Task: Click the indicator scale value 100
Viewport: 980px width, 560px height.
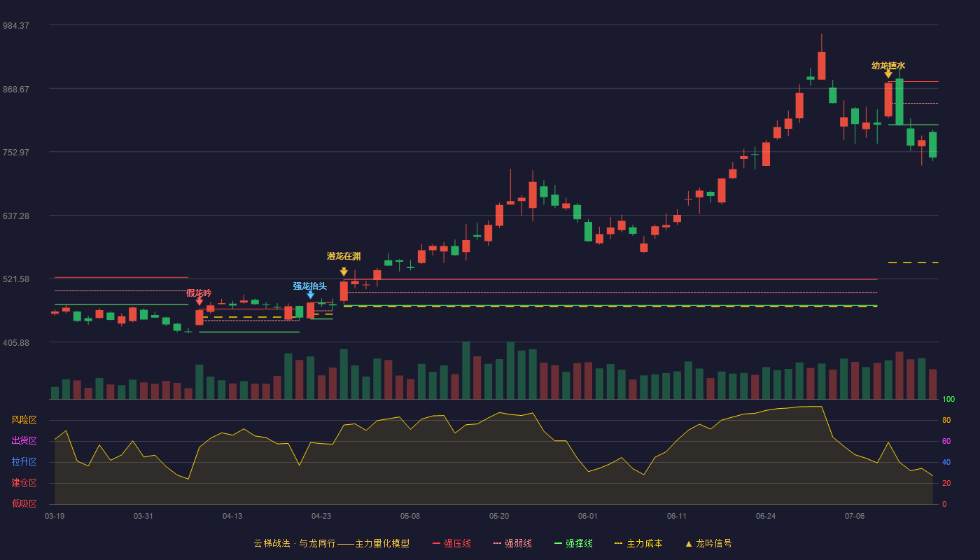Action: [948, 400]
